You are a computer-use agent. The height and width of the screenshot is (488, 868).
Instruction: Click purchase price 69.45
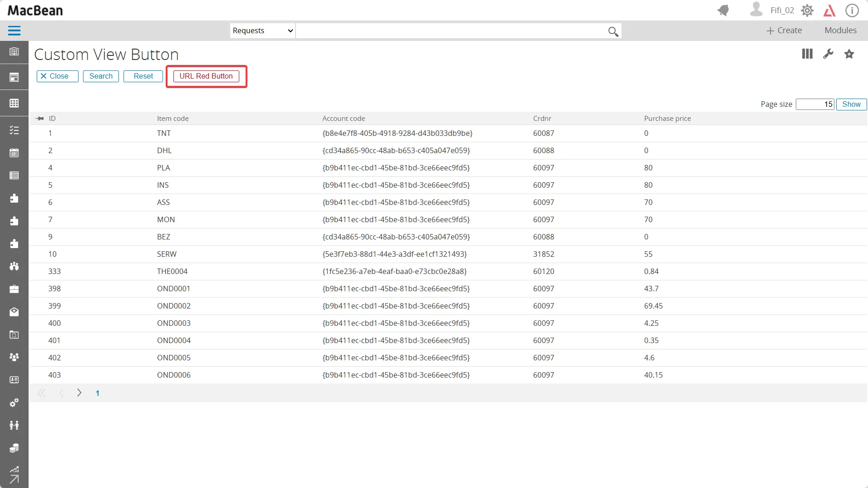click(653, 306)
